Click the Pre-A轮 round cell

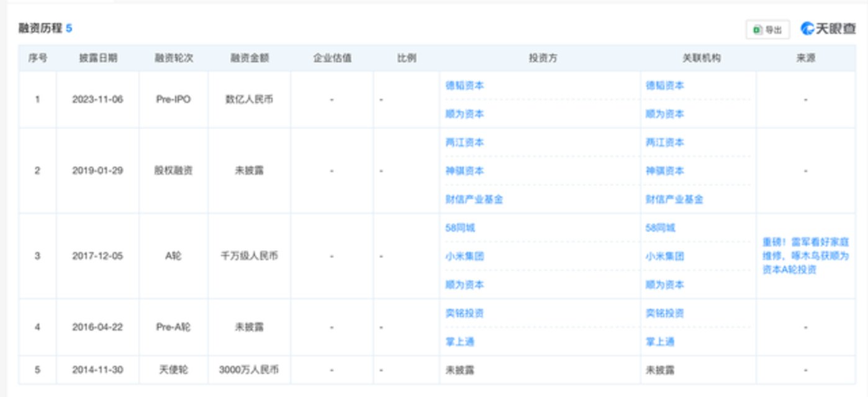[173, 327]
